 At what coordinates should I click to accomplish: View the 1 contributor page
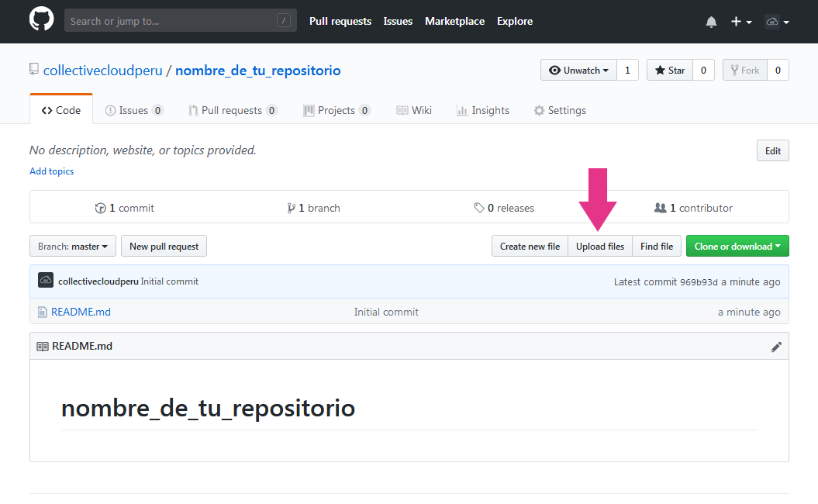coord(693,208)
